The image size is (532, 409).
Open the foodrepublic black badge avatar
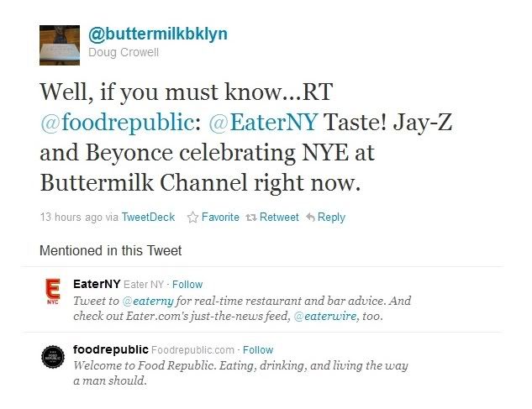(x=53, y=356)
